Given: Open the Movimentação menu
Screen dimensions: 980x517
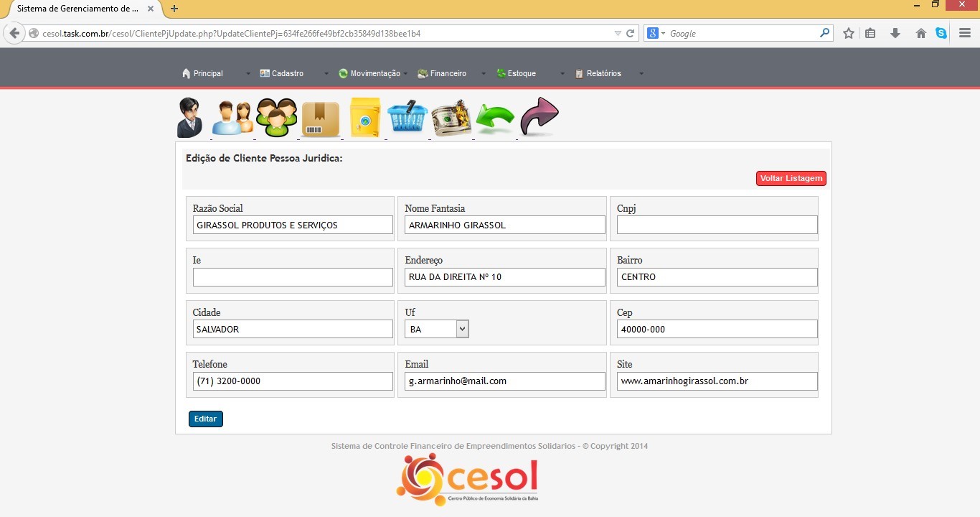Looking at the screenshot, I should point(374,74).
